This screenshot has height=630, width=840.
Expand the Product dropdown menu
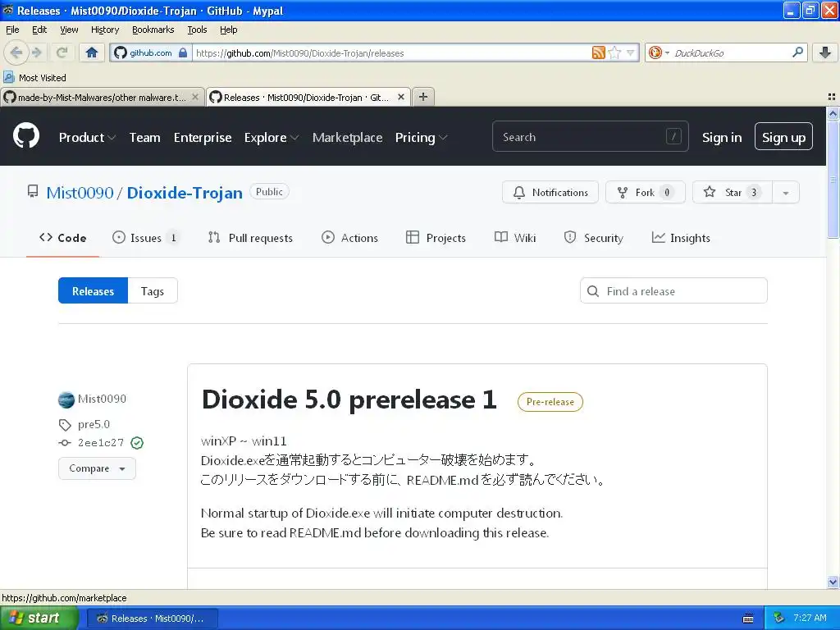click(87, 137)
